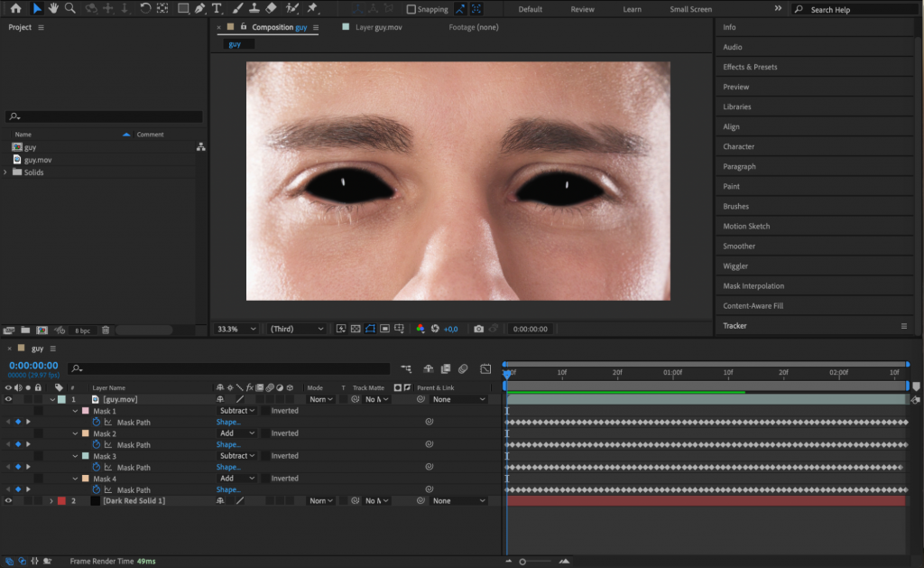924x568 pixels.
Task: Select the Zoom tool
Action: click(x=69, y=8)
